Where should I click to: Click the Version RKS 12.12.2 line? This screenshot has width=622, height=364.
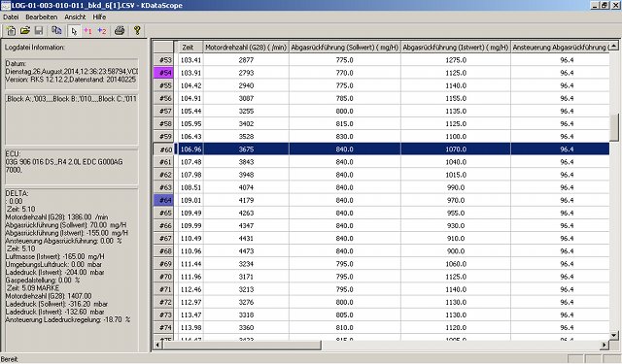click(x=71, y=80)
